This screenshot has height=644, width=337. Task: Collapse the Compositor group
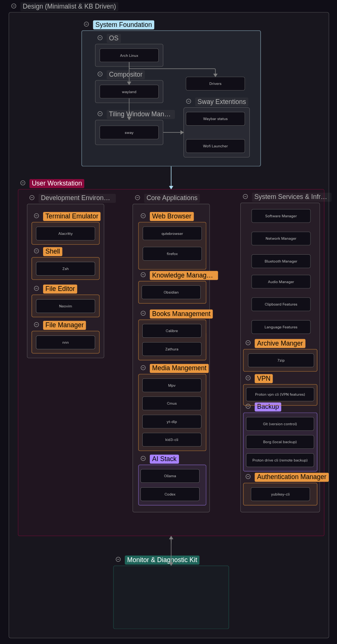[100, 74]
